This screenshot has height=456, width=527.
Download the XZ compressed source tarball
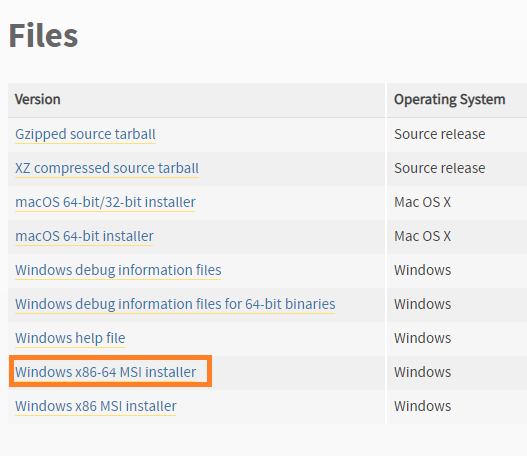[107, 168]
